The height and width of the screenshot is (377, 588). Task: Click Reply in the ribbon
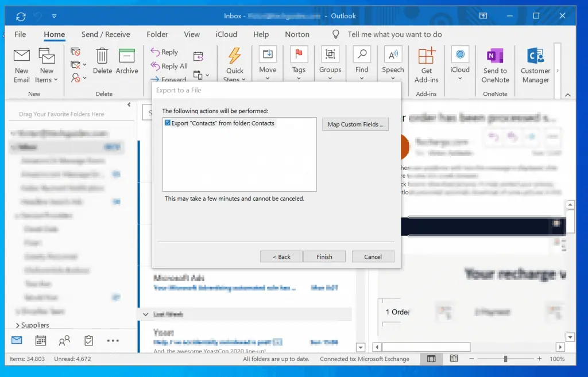[164, 52]
